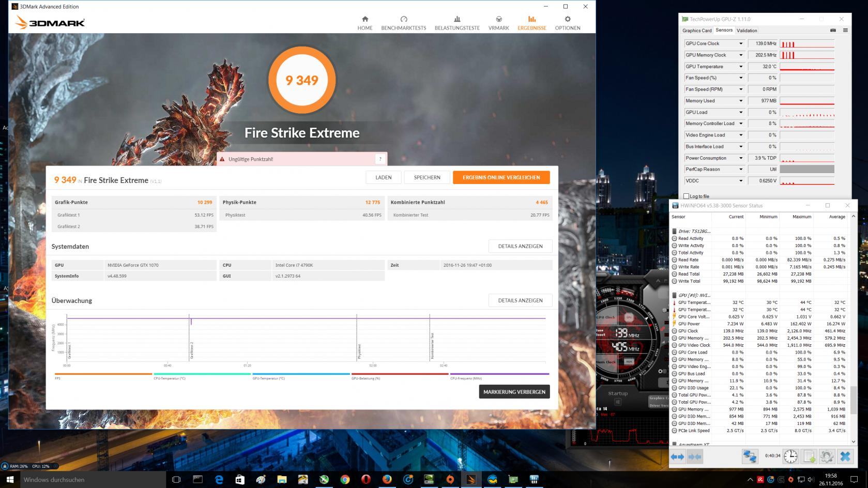
Task: Open the GPU-Z hamburger menu
Action: [x=845, y=30]
